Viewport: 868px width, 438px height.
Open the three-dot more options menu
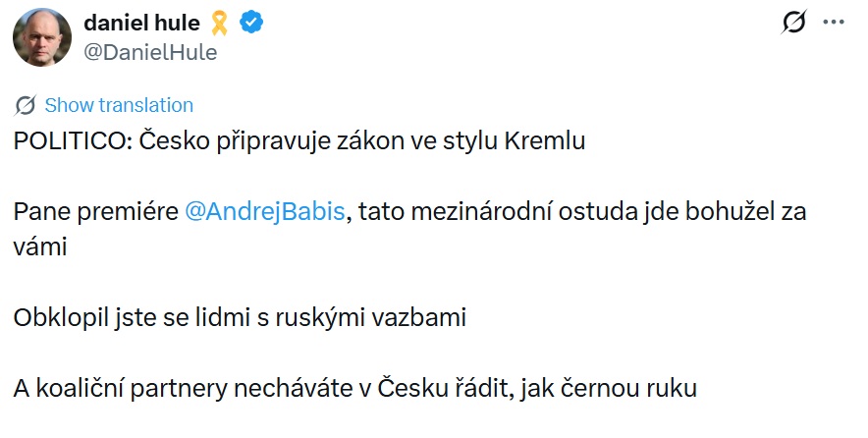click(833, 24)
